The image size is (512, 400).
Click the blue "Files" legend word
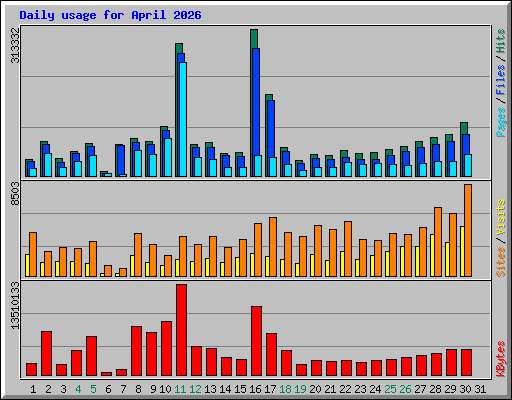pos(501,79)
